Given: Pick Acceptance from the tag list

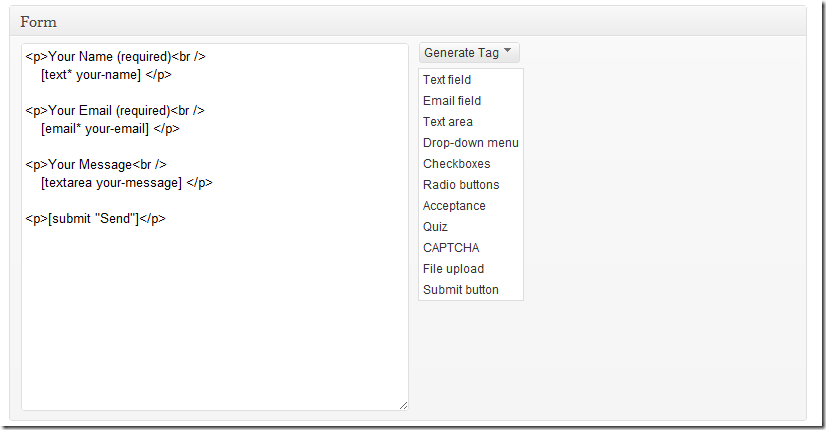Looking at the screenshot, I should coord(454,206).
